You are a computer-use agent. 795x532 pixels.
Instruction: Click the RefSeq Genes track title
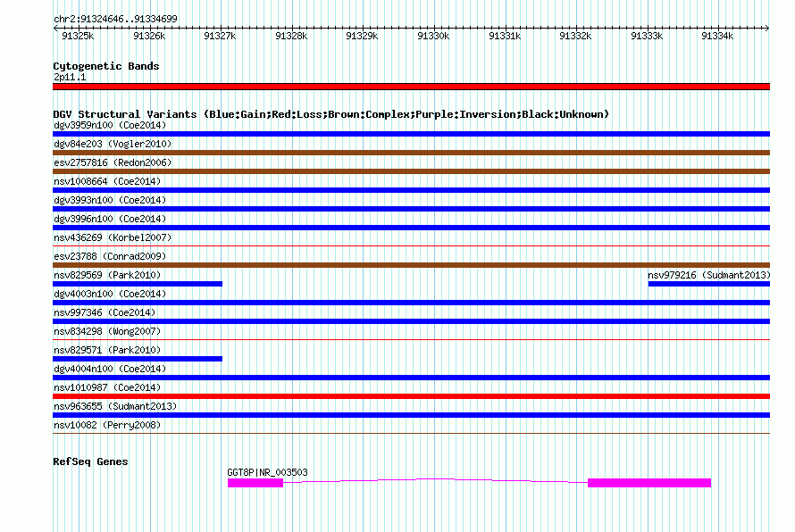pos(90,461)
